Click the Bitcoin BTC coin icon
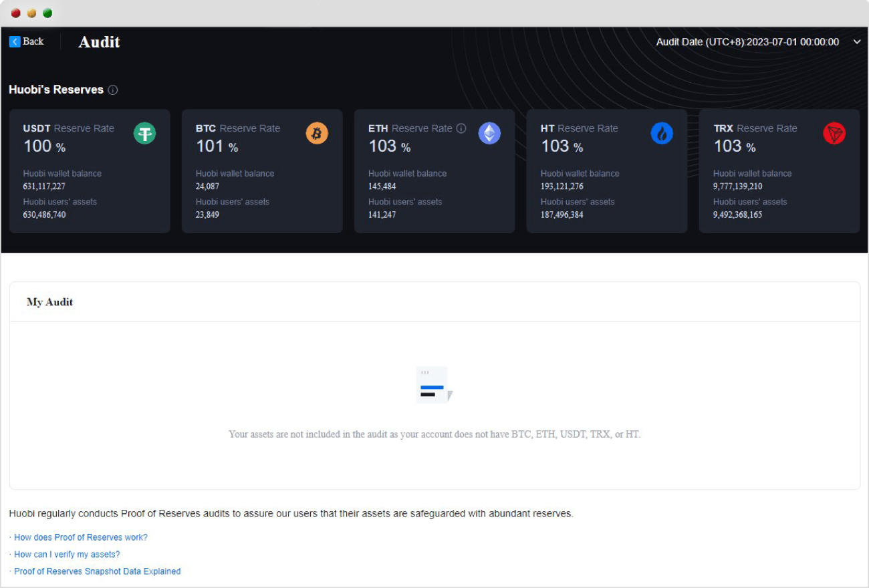The image size is (869, 588). 317,133
